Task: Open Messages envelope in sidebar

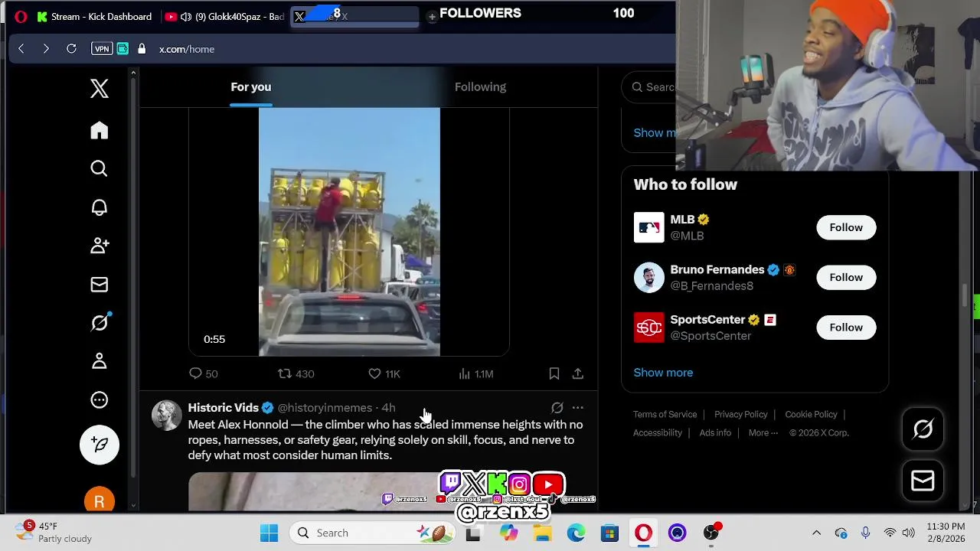Action: [99, 285]
